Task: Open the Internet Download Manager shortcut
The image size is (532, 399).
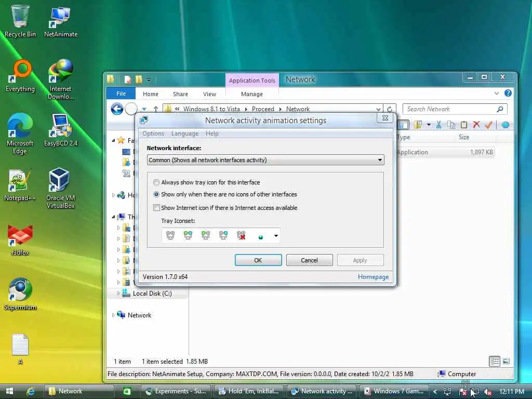Action: 60,79
